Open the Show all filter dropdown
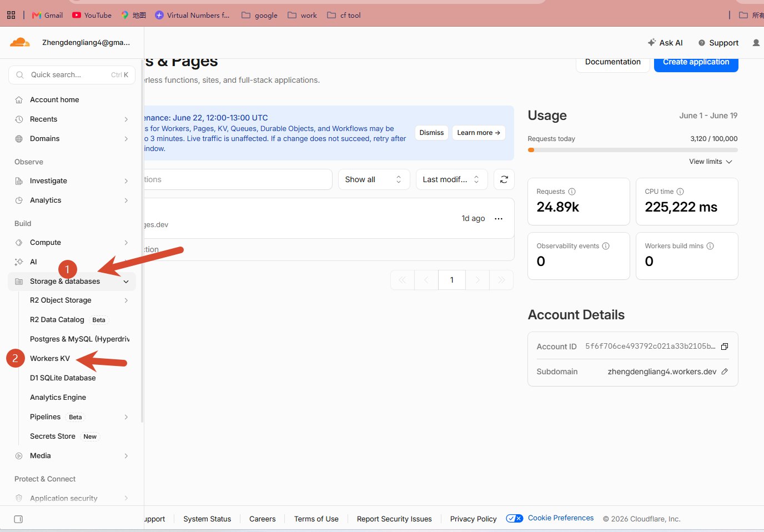The image size is (764, 532). pyautogui.click(x=374, y=179)
